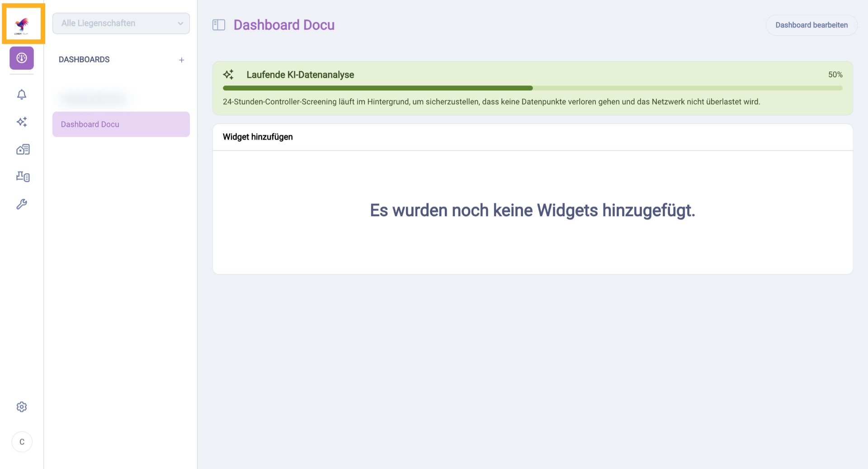Toggle the sidebar panel icon beside Dashboard Docu

(x=218, y=25)
